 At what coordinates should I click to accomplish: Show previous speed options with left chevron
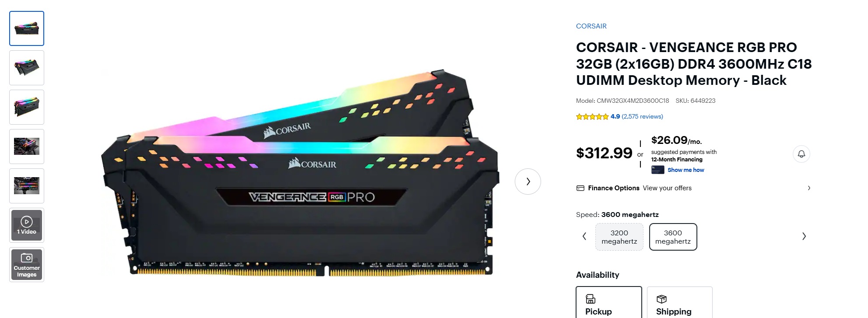point(584,237)
